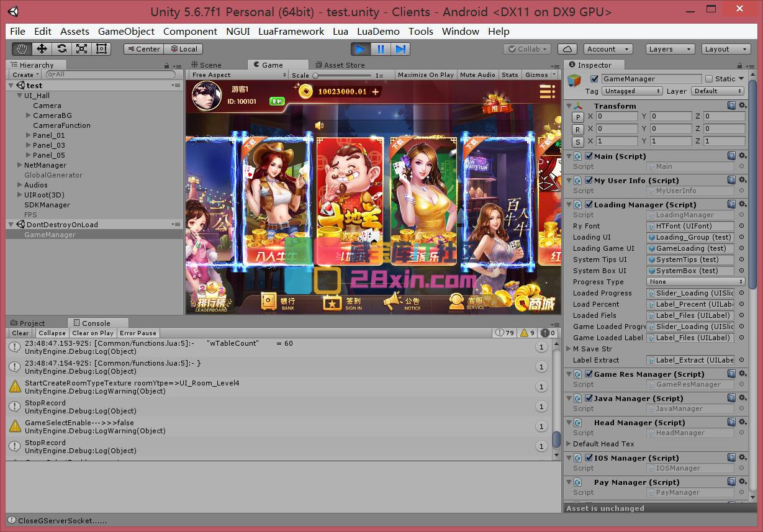The width and height of the screenshot is (763, 532).
Task: Open Layers dropdown in toolbar
Action: tap(669, 49)
